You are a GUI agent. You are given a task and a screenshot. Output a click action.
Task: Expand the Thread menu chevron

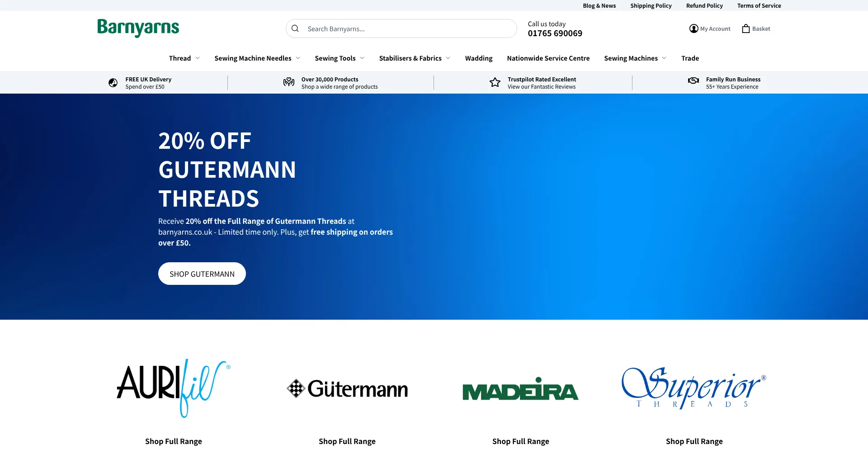click(x=198, y=58)
